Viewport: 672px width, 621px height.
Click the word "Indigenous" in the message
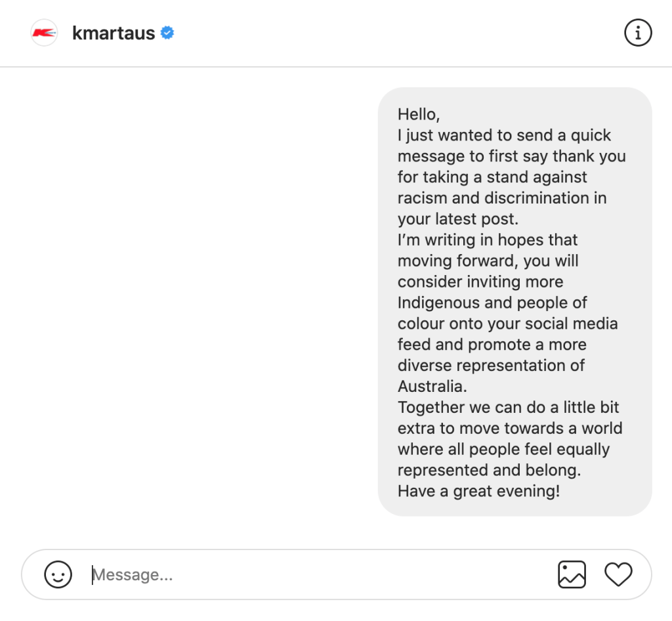click(x=437, y=303)
